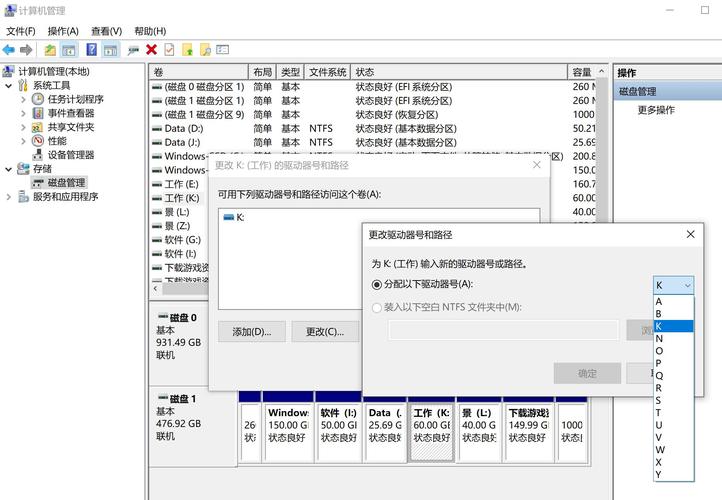Image resolution: width=722 pixels, height=500 pixels.
Task: Choose drive letter A from dropdown list
Action: [673, 301]
